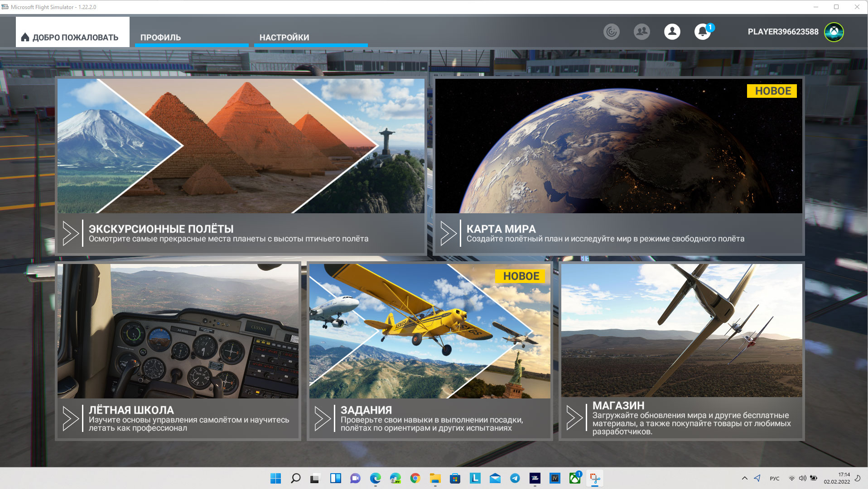The height and width of the screenshot is (489, 868).
Task: Open File Explorer from taskbar
Action: [x=435, y=478]
